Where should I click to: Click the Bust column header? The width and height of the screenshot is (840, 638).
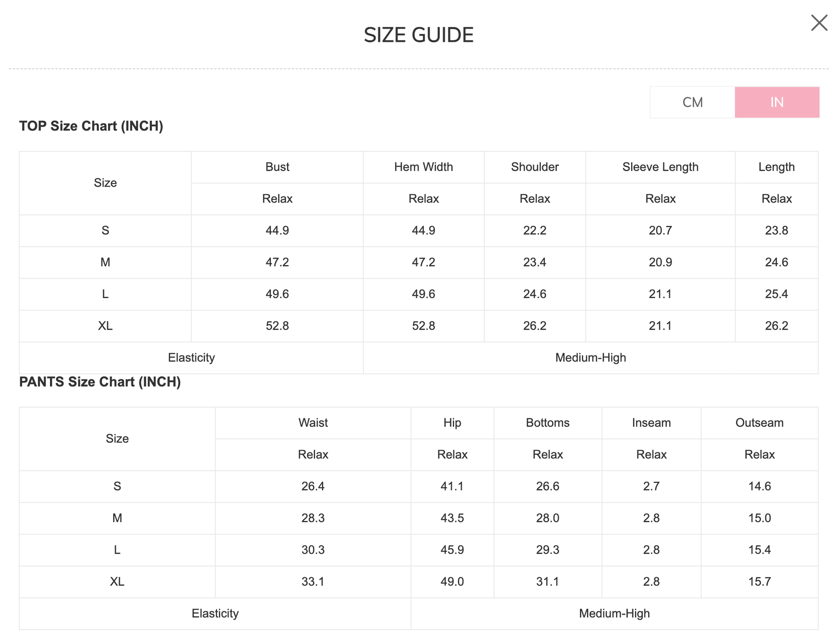277,167
